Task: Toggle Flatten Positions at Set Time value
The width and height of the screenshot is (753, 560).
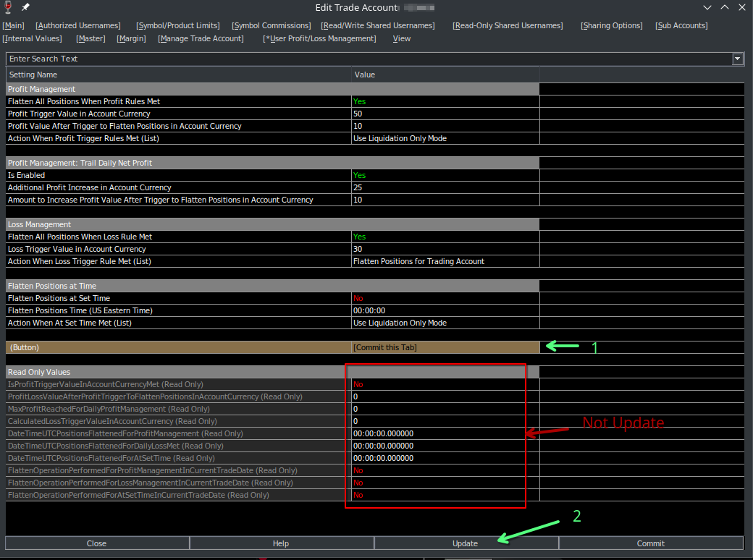Action: point(358,298)
